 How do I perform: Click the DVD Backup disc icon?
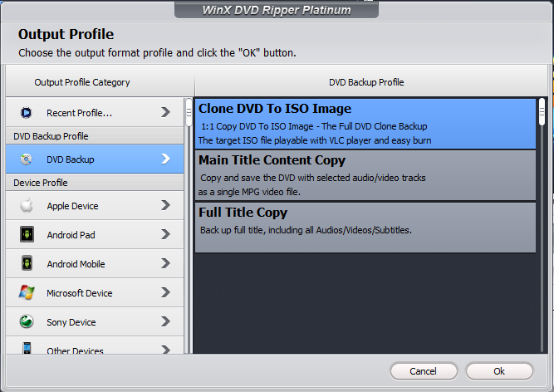point(27,159)
